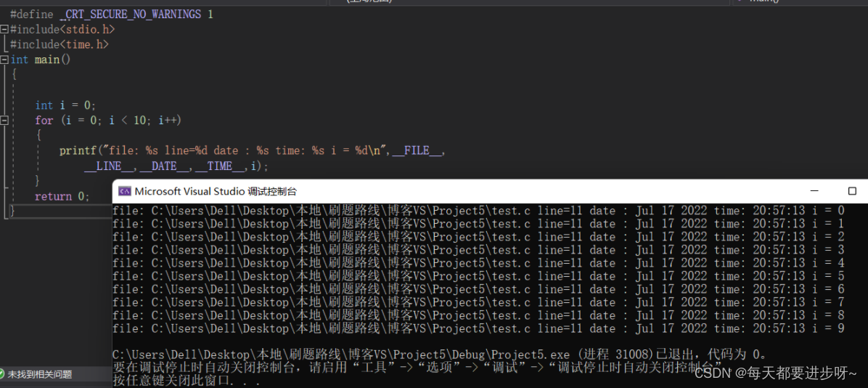Click the console output line ending "i = 0"
The width and height of the screenshot is (868, 388).
point(478,211)
